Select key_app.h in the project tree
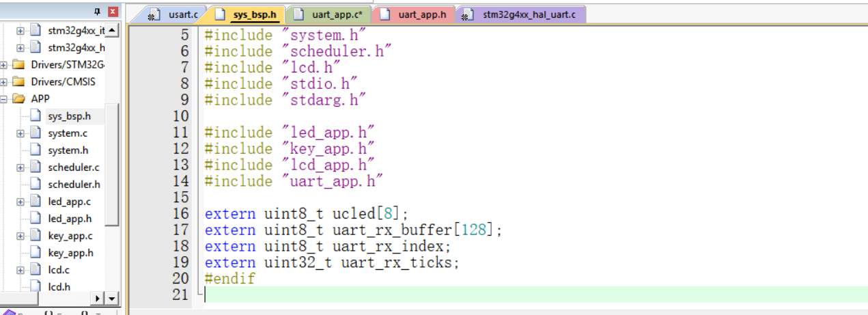 (x=71, y=253)
